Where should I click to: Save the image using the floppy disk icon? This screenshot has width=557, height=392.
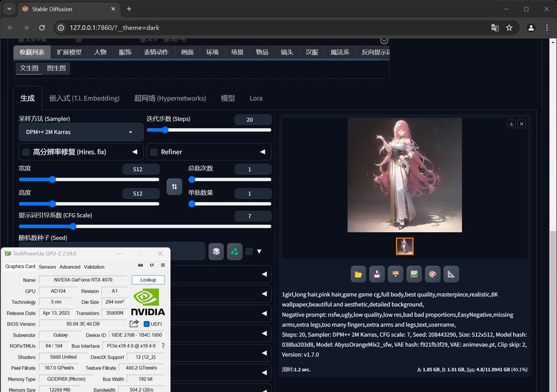377,274
